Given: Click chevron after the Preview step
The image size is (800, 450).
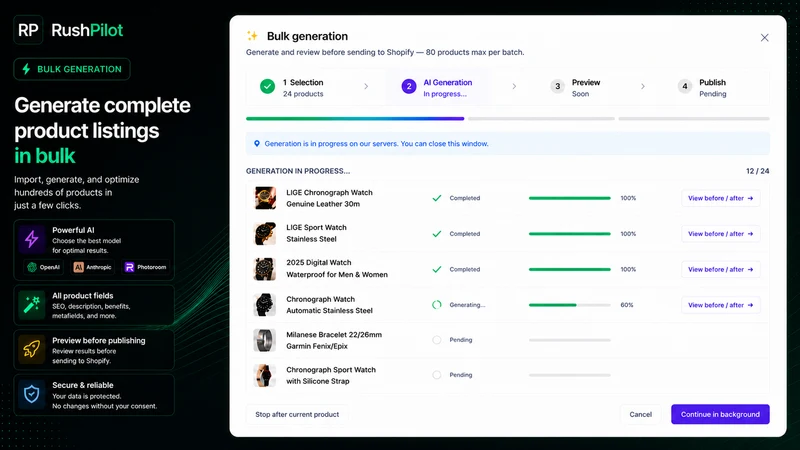Looking at the screenshot, I should point(642,87).
